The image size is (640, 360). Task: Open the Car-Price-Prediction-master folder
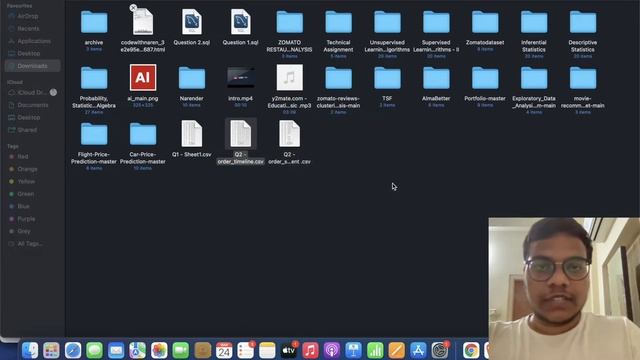(x=143, y=134)
